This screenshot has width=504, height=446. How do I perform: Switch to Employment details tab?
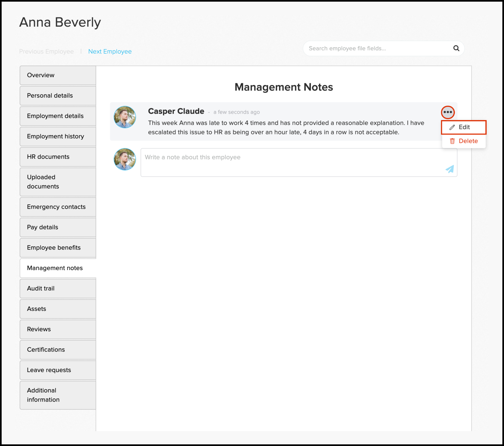click(58, 116)
